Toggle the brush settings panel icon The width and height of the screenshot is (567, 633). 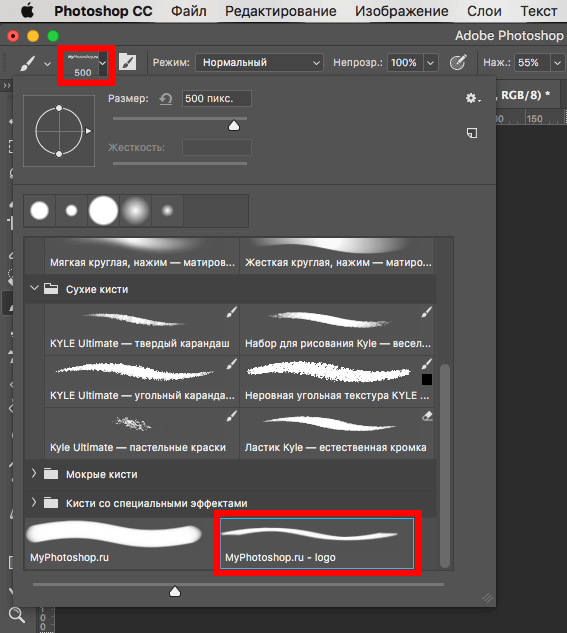coord(128,62)
